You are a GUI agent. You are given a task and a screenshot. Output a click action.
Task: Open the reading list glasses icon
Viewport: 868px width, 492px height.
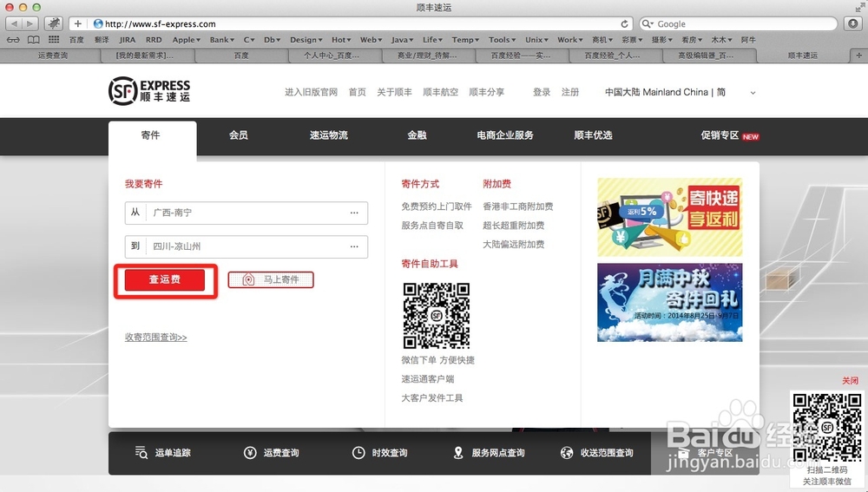pyautogui.click(x=13, y=40)
